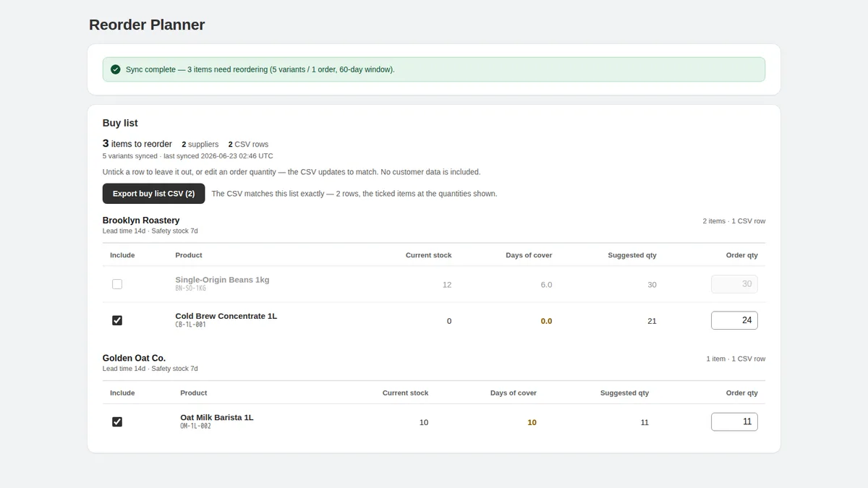868x488 pixels.
Task: Export the buy list CSV
Action: (153, 194)
